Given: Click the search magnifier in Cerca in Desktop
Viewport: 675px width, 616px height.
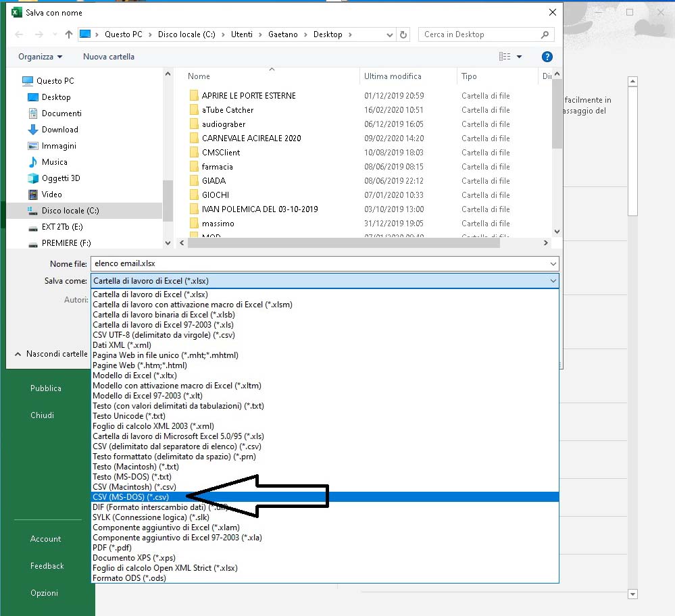Looking at the screenshot, I should point(545,34).
